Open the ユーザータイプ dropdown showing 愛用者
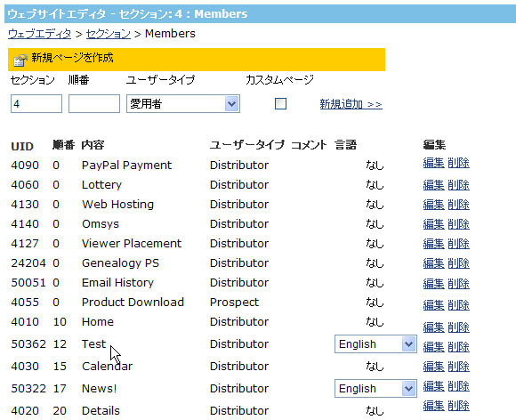This screenshot has width=516, height=420. point(183,104)
